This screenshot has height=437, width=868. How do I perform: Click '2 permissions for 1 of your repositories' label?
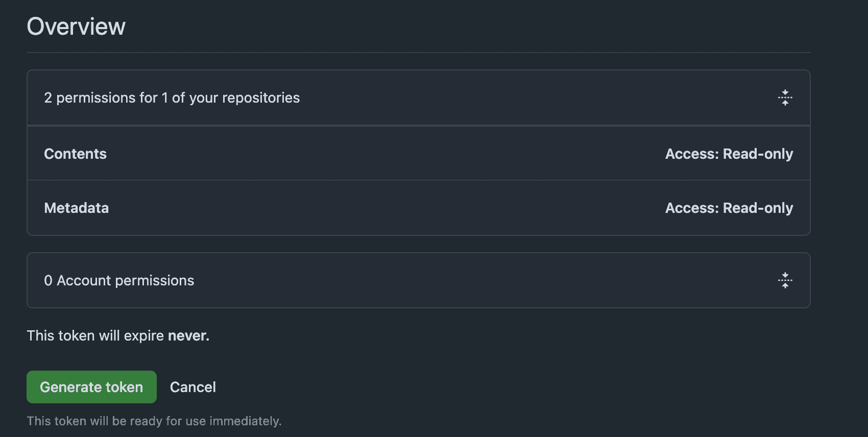[x=172, y=98]
